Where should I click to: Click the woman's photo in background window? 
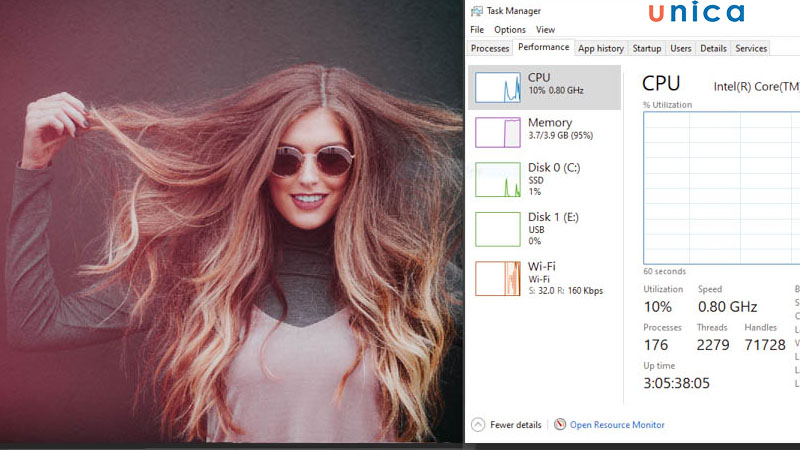click(232, 221)
